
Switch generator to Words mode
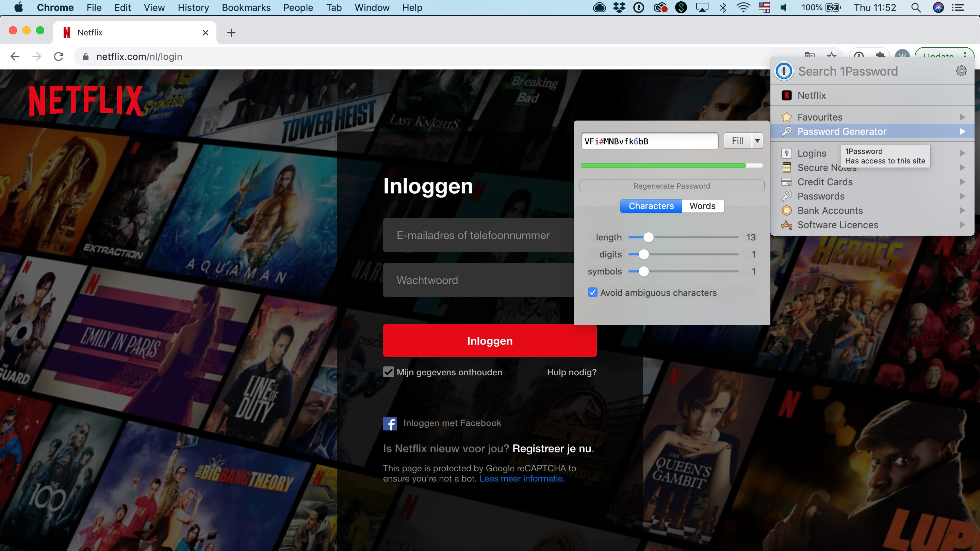(x=702, y=206)
